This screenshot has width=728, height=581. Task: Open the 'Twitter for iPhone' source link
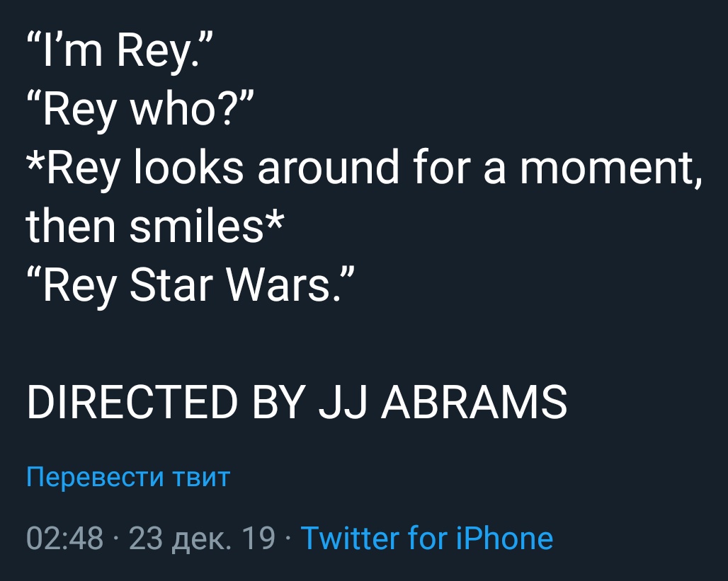pyautogui.click(x=427, y=538)
